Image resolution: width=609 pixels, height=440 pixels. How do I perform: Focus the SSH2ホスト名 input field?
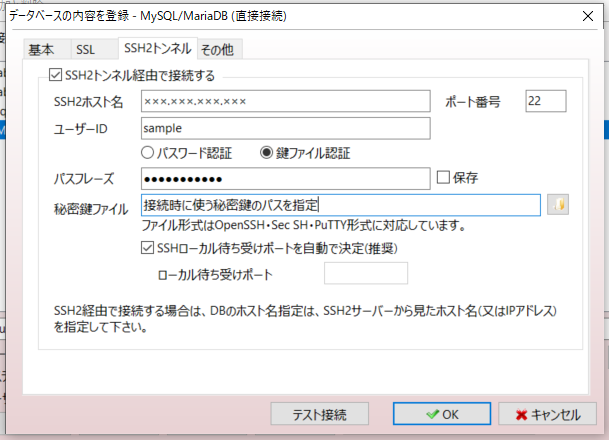285,101
